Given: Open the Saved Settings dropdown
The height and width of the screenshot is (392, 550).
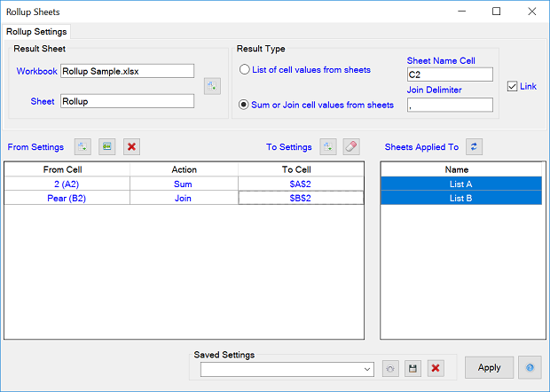Looking at the screenshot, I should click(367, 369).
